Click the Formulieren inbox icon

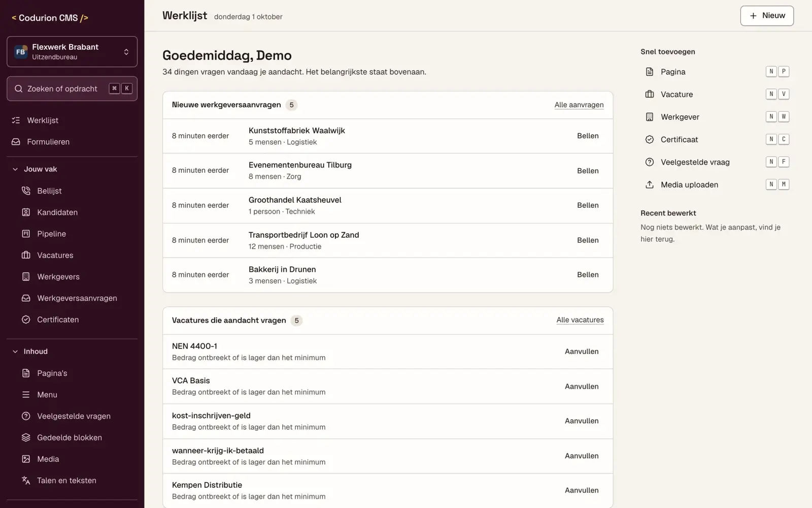pyautogui.click(x=16, y=142)
